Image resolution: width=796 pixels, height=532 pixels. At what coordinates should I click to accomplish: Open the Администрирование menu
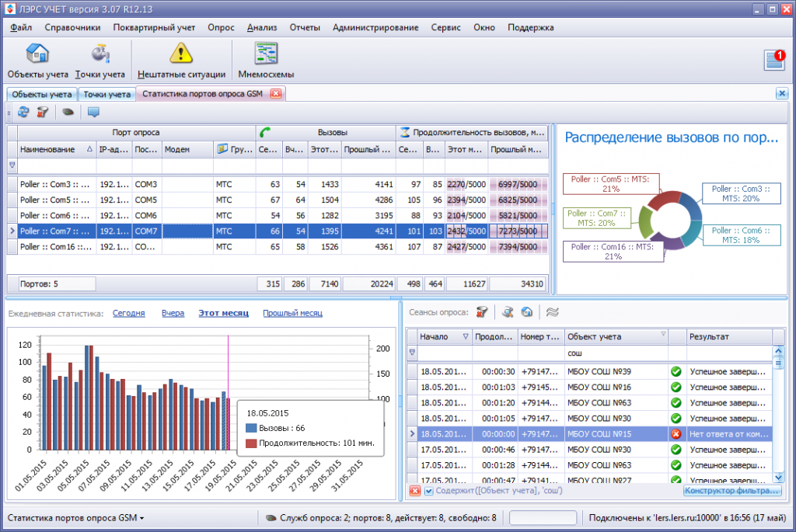[x=375, y=27]
